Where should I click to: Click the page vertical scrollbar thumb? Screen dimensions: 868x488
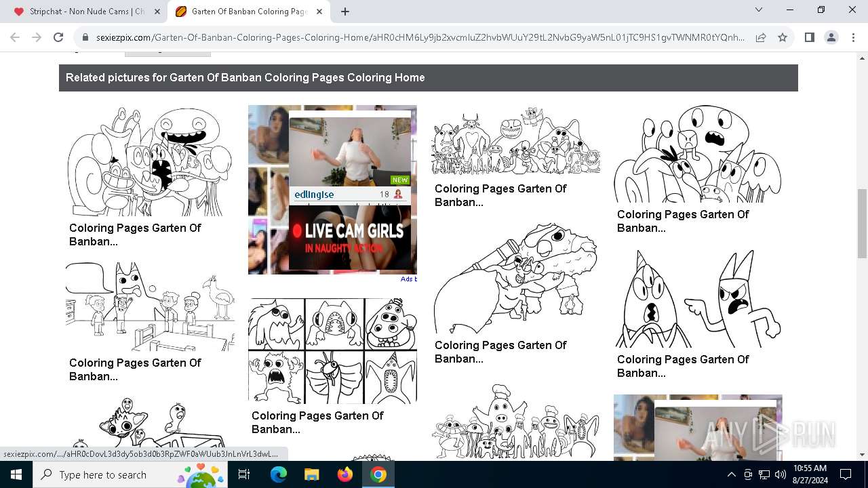click(862, 224)
